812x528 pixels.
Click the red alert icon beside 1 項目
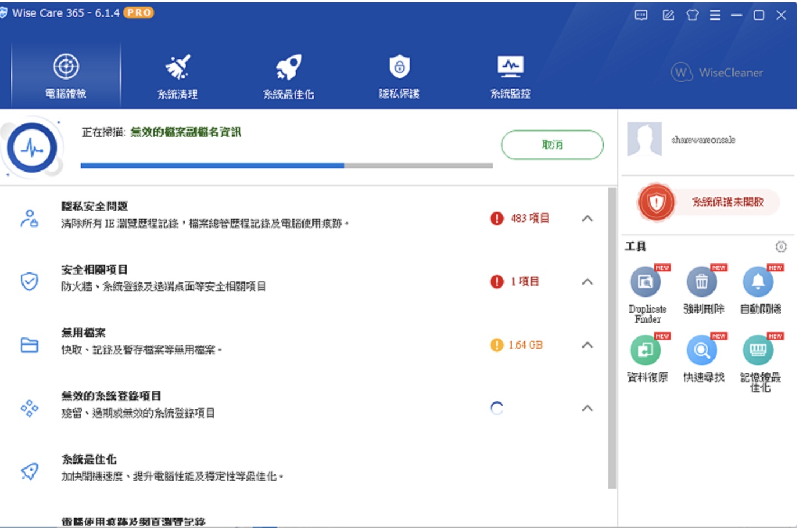[497, 281]
